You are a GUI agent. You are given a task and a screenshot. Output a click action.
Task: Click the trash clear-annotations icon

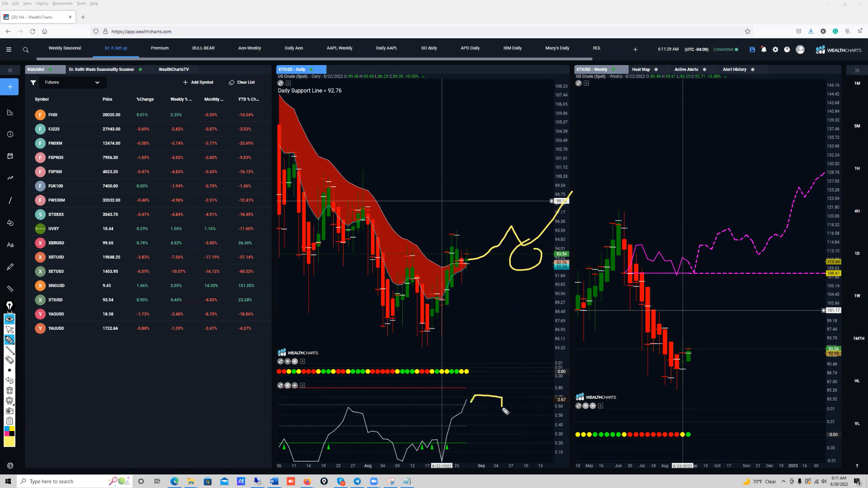click(9, 390)
